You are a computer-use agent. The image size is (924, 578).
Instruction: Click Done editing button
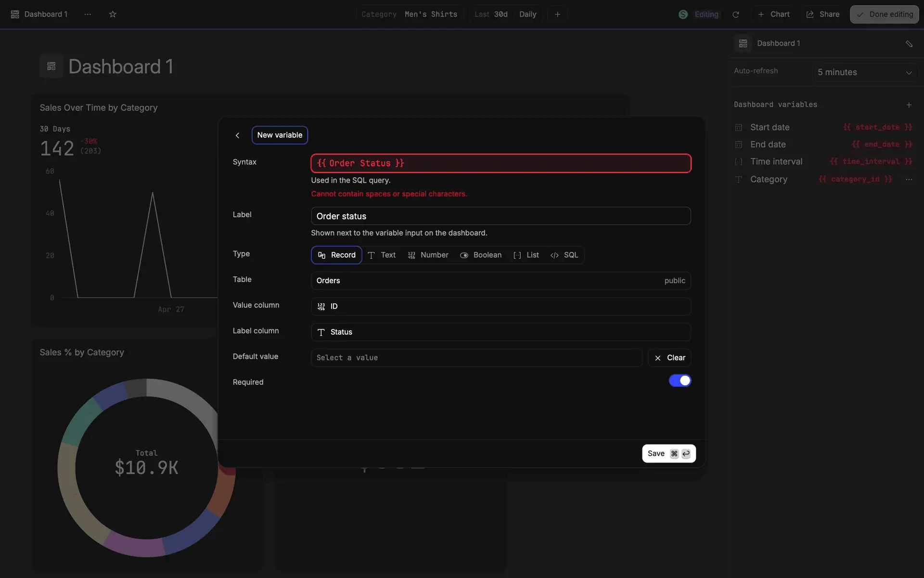tap(884, 14)
